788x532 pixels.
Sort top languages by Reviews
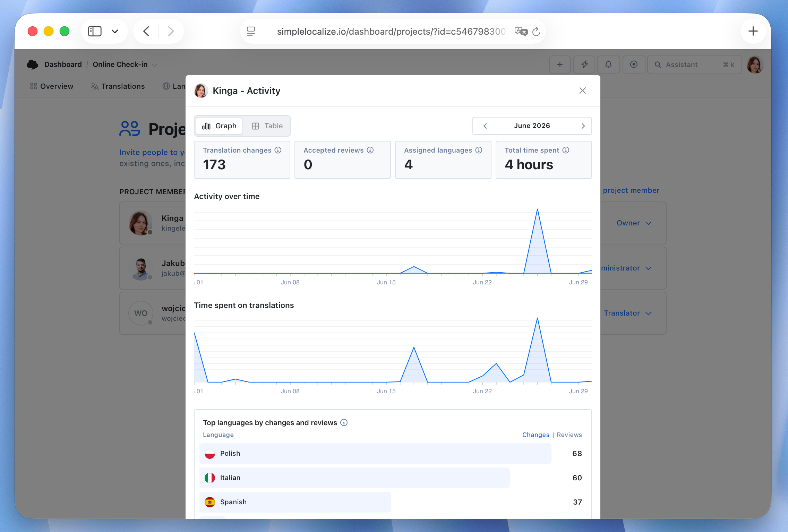coord(569,435)
